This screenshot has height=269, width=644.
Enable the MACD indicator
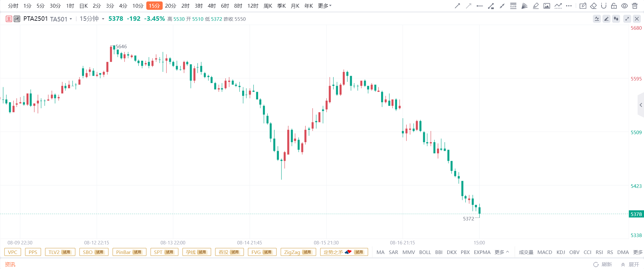tap(545, 252)
